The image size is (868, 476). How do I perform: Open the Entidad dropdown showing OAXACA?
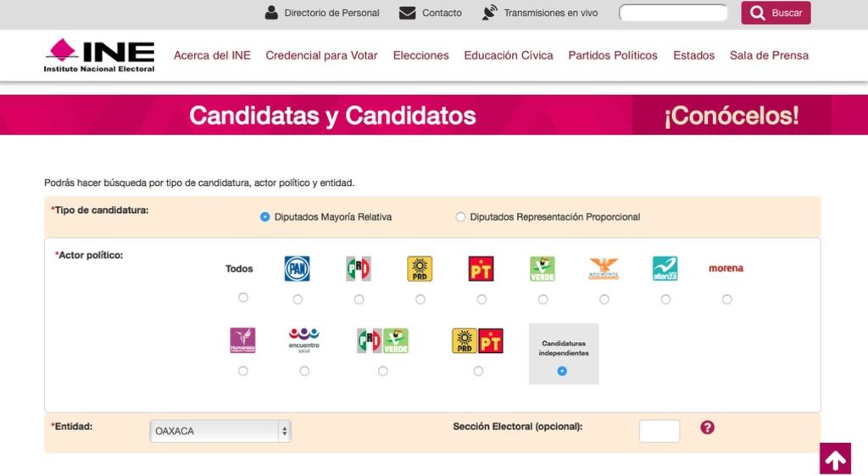tap(220, 431)
